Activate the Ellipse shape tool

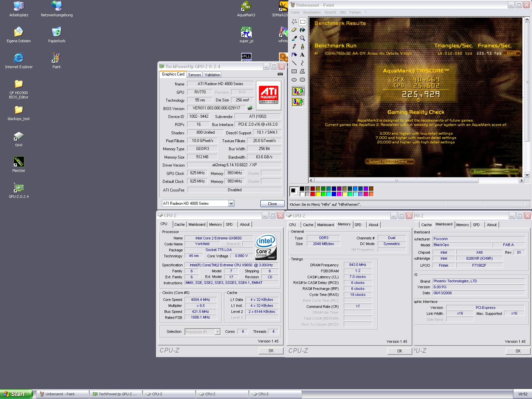(294, 80)
